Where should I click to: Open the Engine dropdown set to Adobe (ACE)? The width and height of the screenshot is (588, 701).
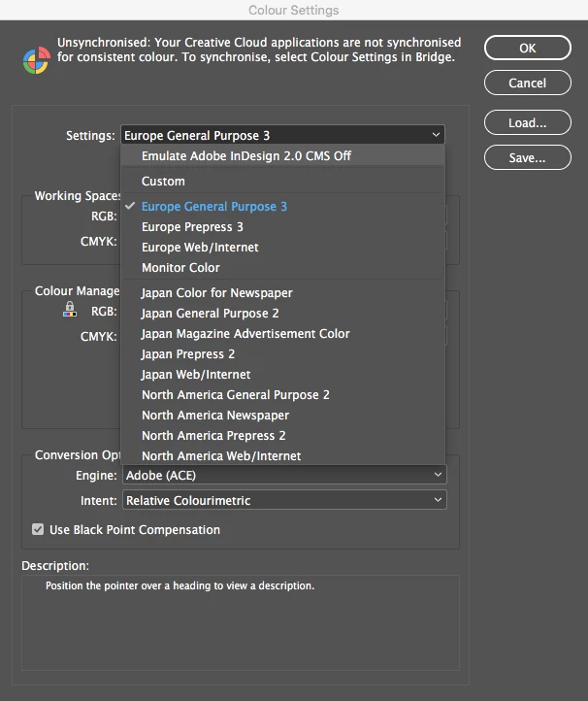(x=284, y=475)
